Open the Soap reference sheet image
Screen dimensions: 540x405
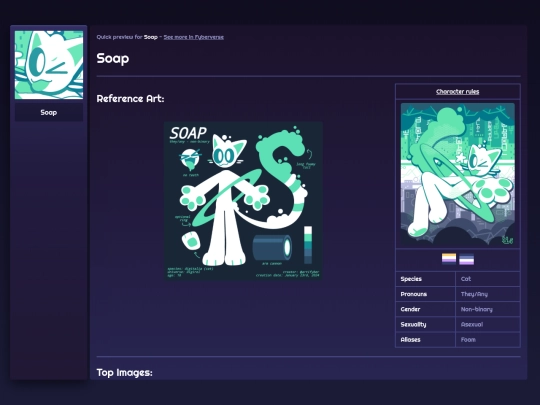coord(243,200)
